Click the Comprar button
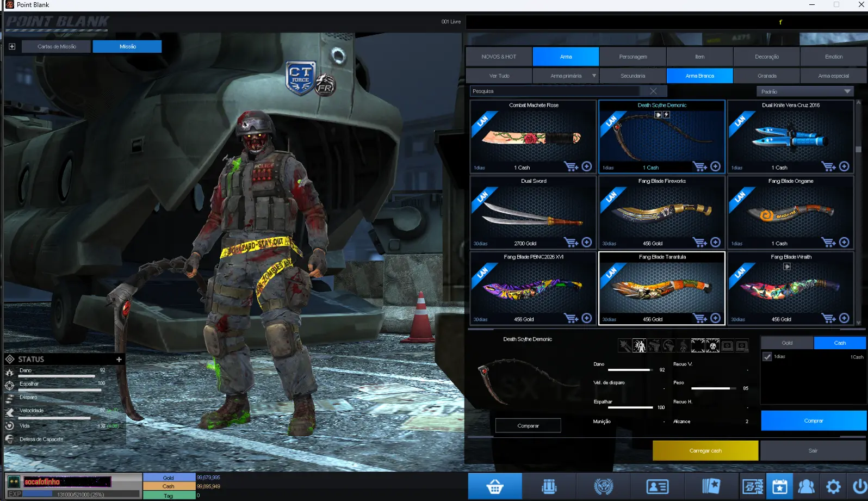 point(814,420)
